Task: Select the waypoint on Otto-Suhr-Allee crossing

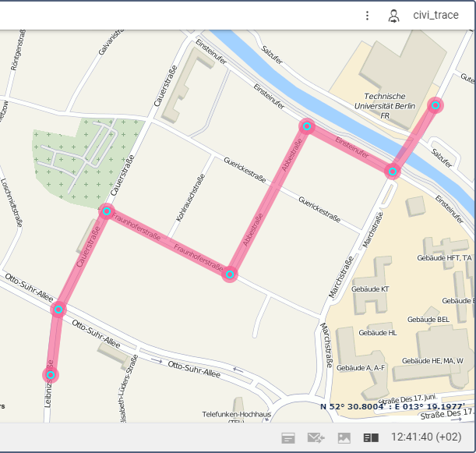Action: coord(58,310)
